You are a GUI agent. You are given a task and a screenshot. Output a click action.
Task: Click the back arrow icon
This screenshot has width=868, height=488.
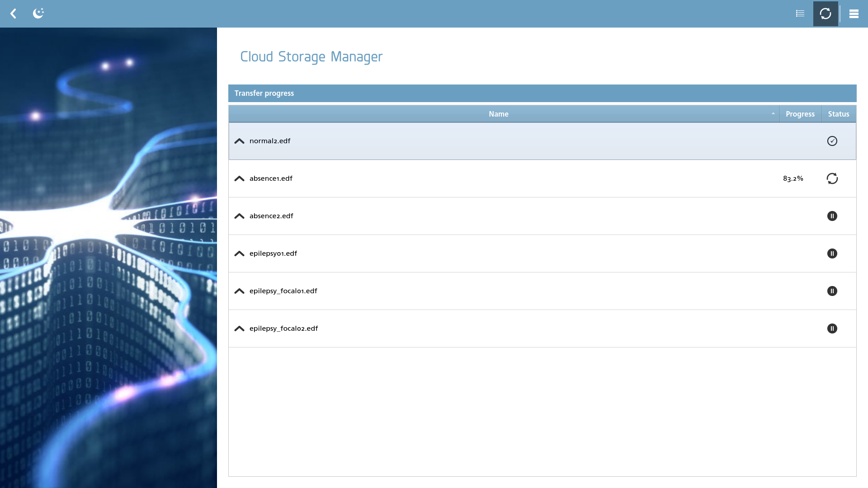tap(14, 14)
